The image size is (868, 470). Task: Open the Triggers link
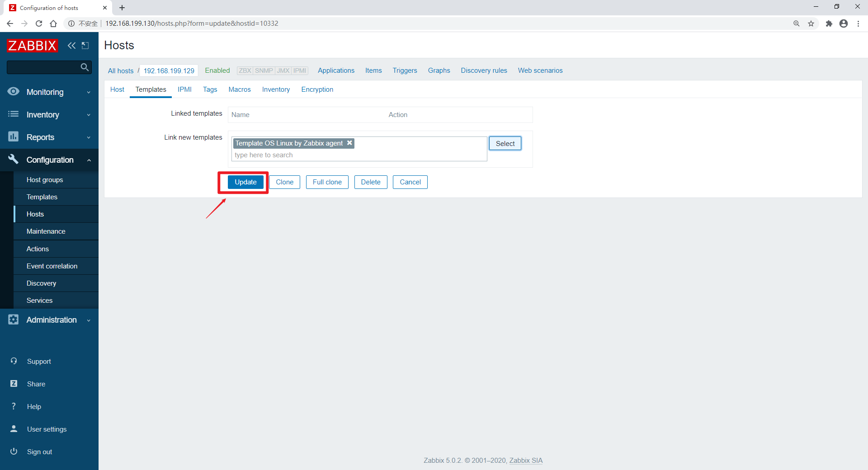click(x=405, y=70)
